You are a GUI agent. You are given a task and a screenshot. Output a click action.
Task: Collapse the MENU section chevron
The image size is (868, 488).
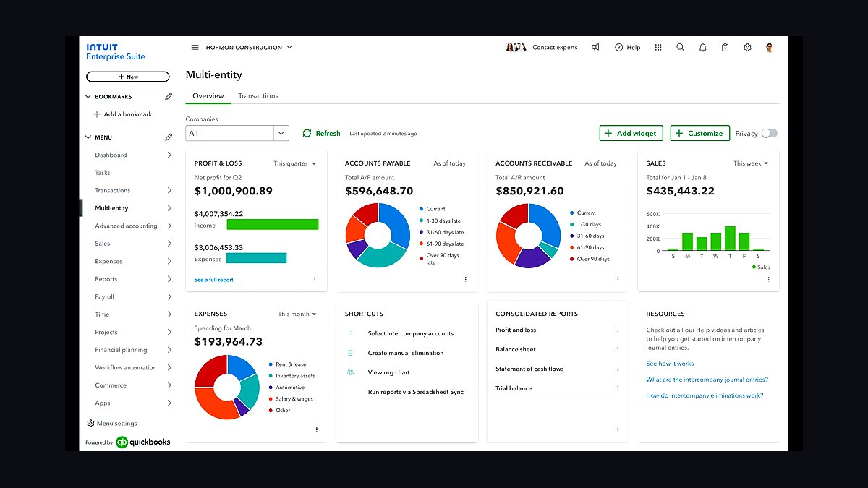[x=88, y=137]
